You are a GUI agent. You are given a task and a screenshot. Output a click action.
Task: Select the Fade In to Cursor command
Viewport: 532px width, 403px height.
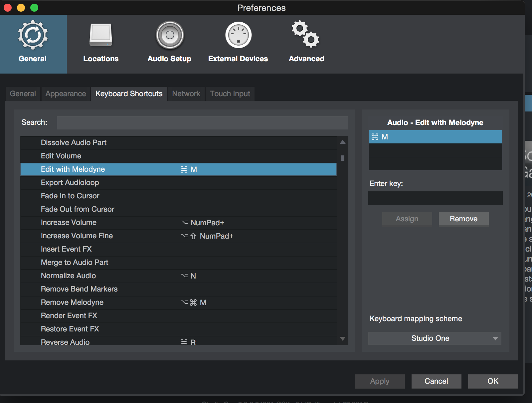(179, 196)
